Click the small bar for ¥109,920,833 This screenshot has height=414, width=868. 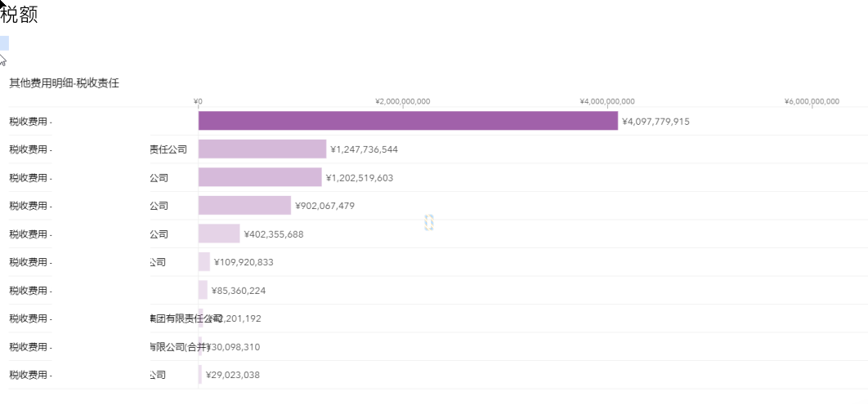(x=204, y=262)
